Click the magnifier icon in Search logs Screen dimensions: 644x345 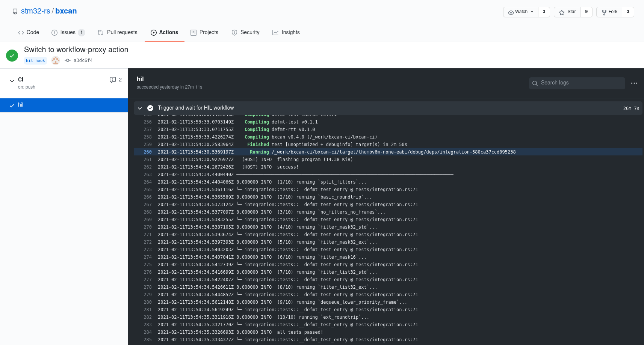click(535, 83)
